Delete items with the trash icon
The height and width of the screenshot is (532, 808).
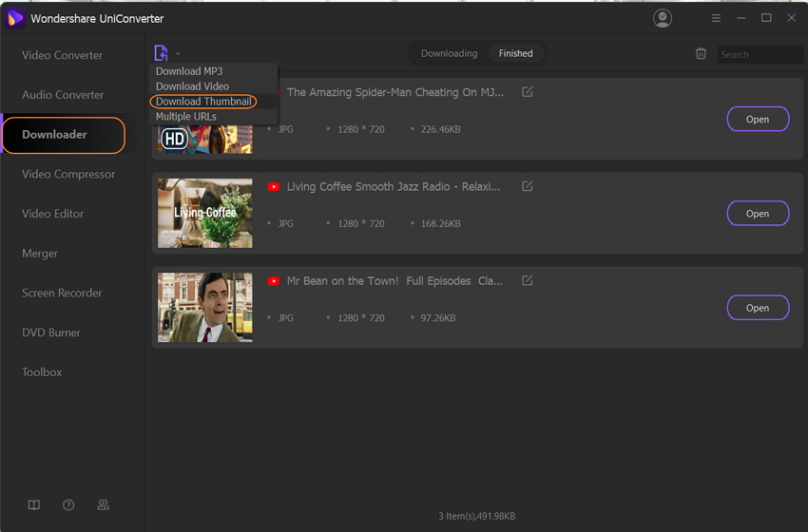coord(701,53)
